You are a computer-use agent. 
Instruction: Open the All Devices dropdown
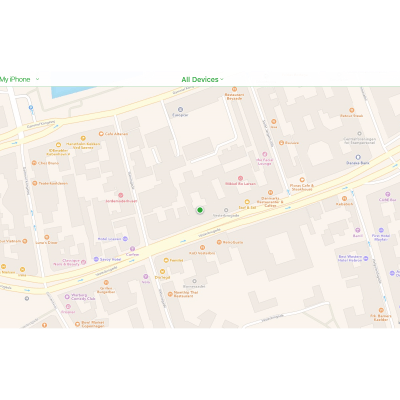(202, 79)
